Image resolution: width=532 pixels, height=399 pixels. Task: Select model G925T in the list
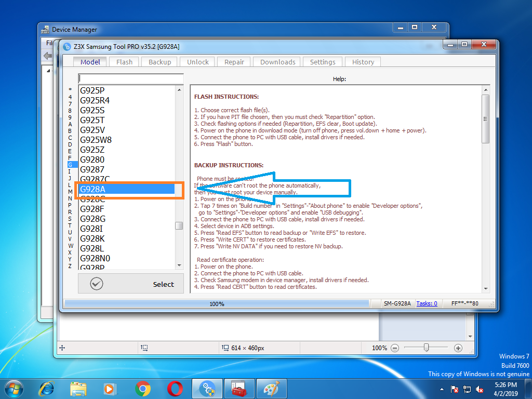[127, 120]
